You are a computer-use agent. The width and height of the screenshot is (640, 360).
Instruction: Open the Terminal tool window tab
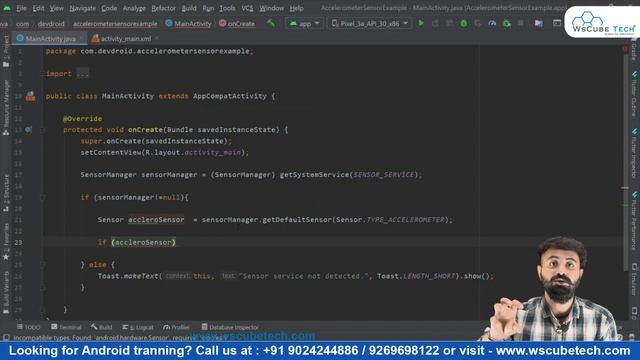point(66,327)
